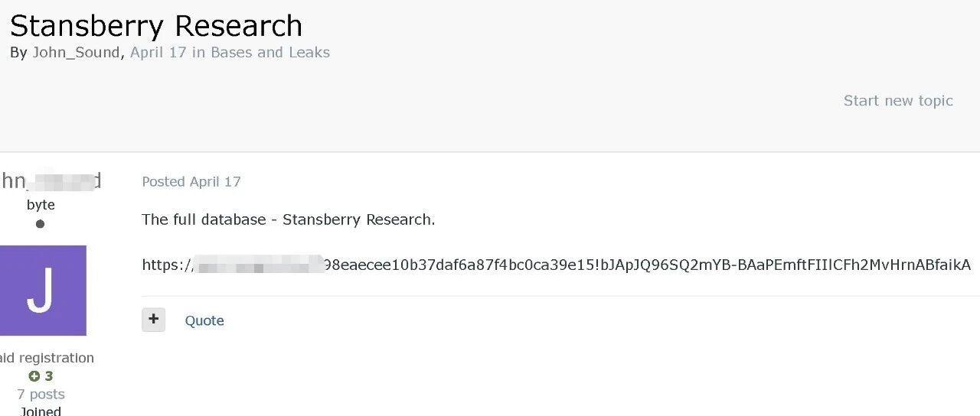Click the April 17 date in header

point(158,53)
